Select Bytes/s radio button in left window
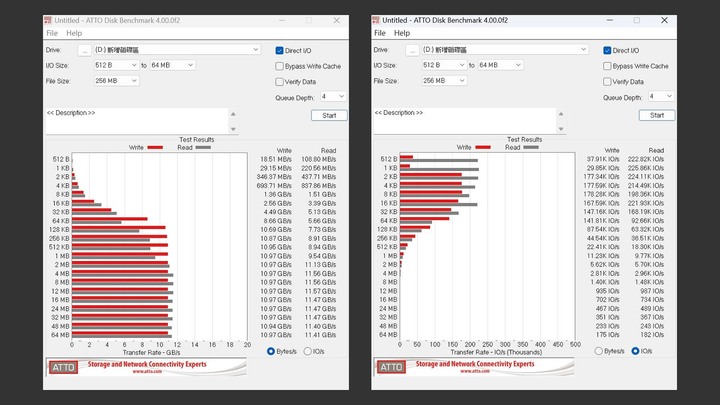 (x=271, y=351)
